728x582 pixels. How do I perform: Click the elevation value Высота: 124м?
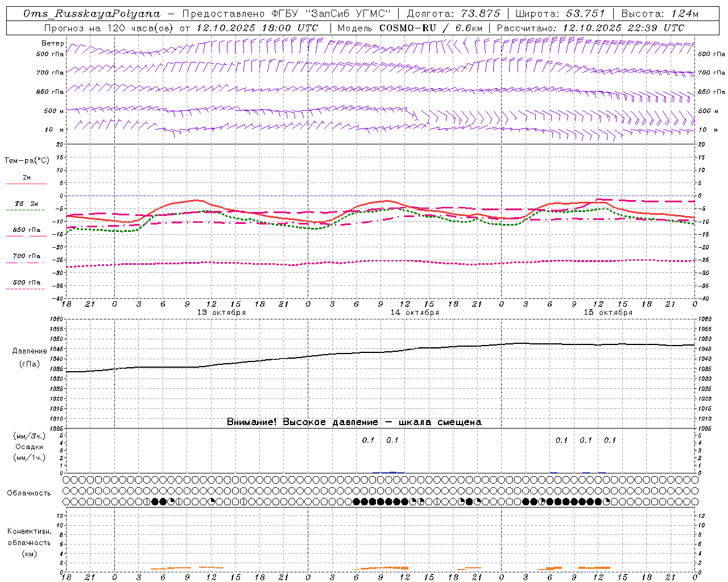coord(660,14)
